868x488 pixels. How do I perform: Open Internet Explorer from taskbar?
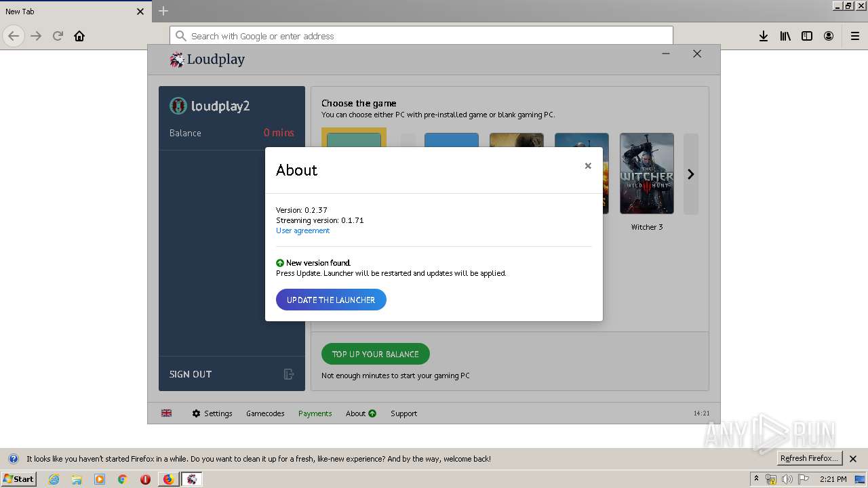coord(54,479)
